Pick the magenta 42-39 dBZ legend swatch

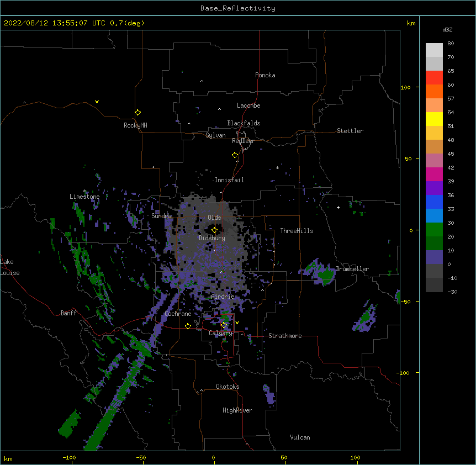434,174
